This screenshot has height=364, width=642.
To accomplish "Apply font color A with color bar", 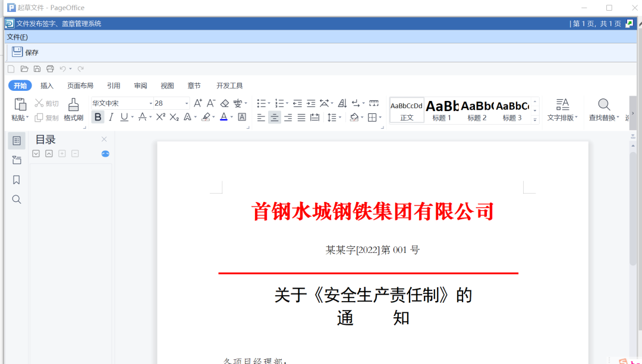I will [224, 118].
